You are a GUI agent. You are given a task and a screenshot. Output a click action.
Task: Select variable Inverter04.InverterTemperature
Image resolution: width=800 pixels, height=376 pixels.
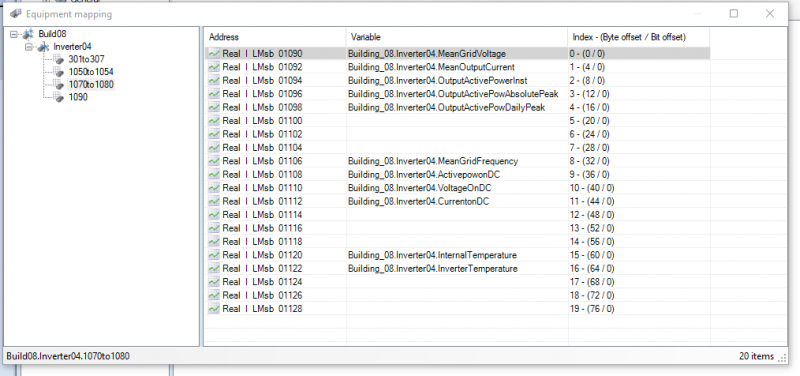[x=433, y=268]
